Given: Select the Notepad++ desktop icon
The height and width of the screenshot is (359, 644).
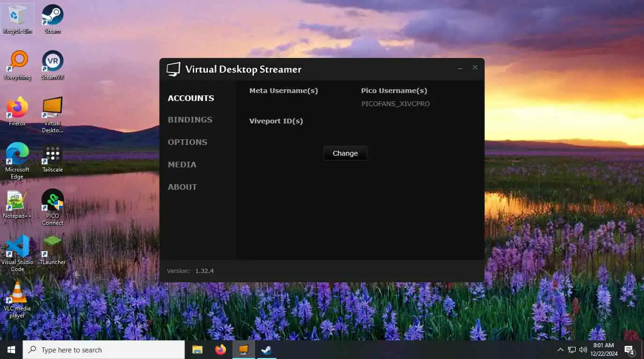Looking at the screenshot, I should (17, 204).
